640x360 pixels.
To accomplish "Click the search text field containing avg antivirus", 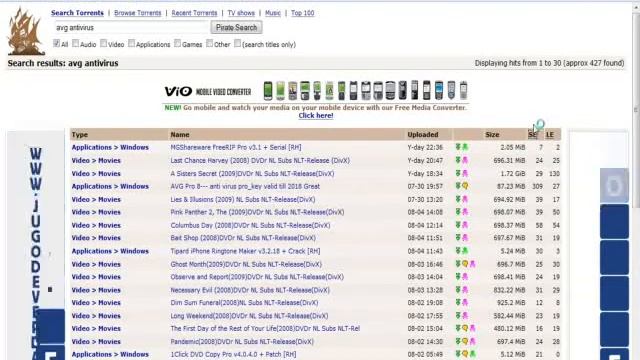I will pyautogui.click(x=131, y=28).
